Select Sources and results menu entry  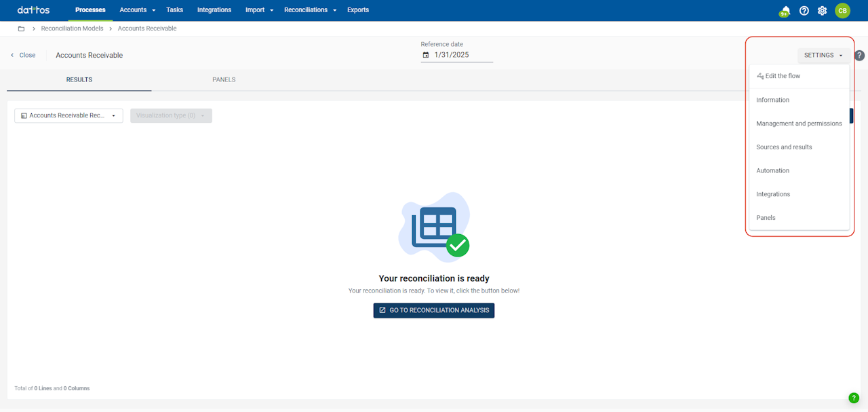coord(799,147)
